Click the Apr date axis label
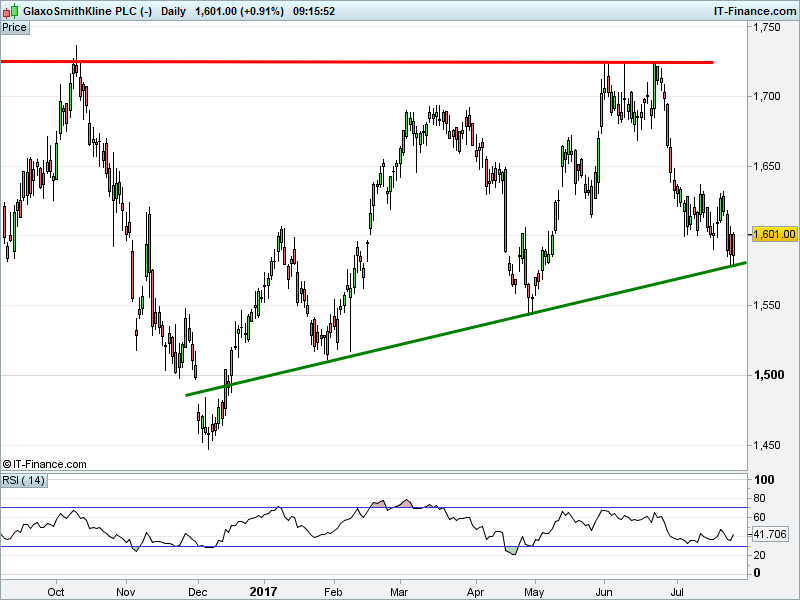The height and width of the screenshot is (600, 800). 476,592
